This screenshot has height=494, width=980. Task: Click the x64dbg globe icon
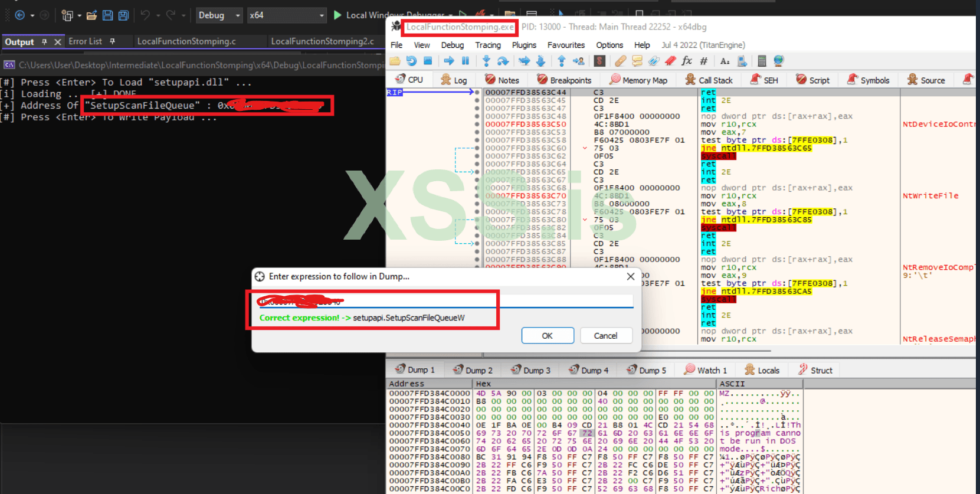(779, 61)
